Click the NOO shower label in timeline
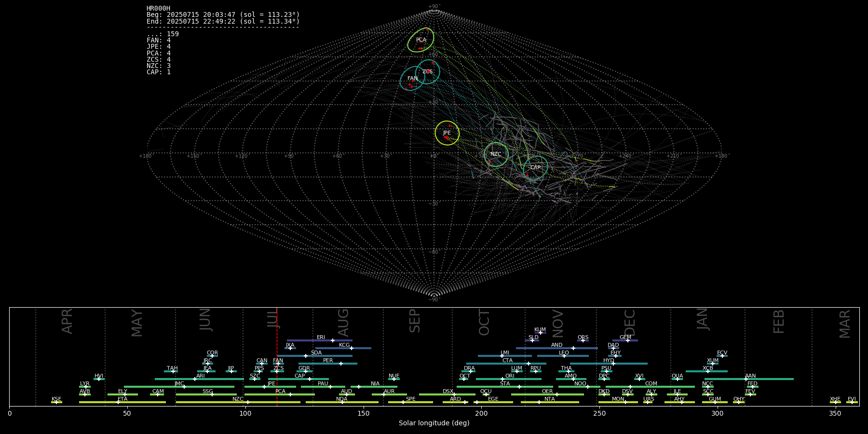 (x=581, y=384)
